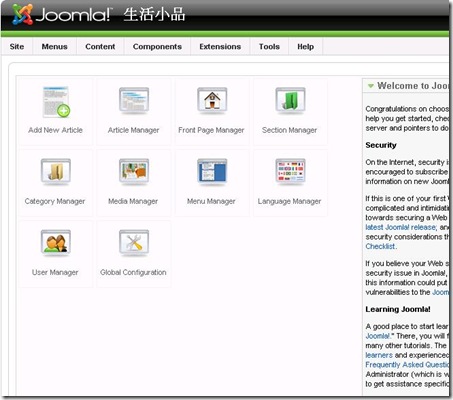The height and width of the screenshot is (400, 453).
Task: Open the Media Manager icon
Action: 134,171
